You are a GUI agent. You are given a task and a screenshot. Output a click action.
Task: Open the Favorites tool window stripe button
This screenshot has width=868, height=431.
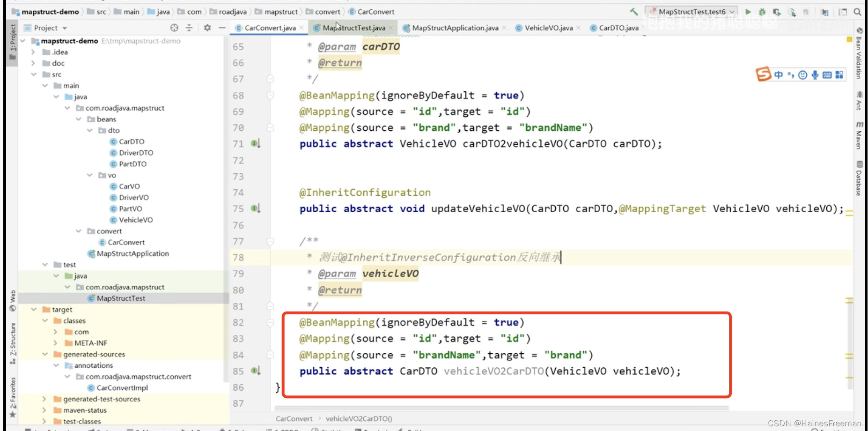coord(13,397)
